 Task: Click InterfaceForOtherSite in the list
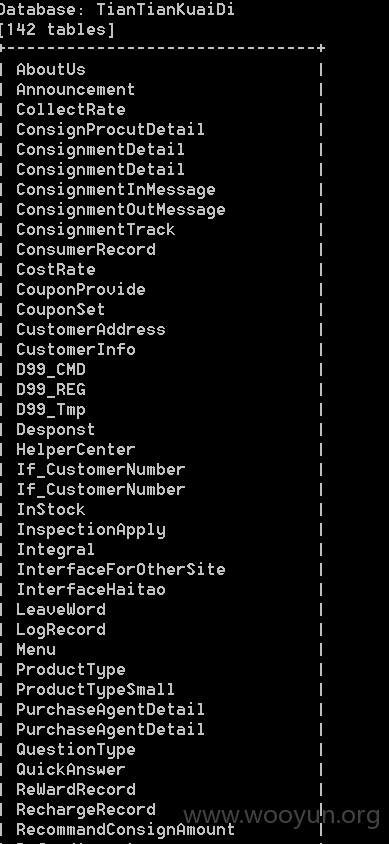click(121, 569)
